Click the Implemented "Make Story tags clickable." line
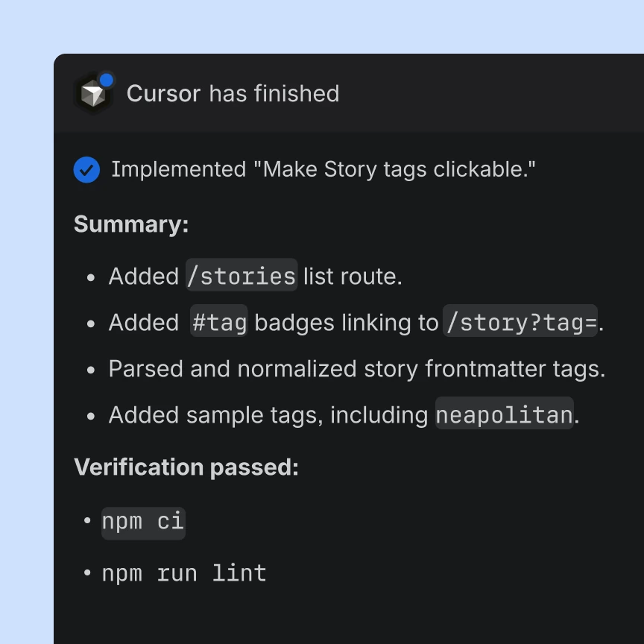The width and height of the screenshot is (644, 644). [x=323, y=170]
